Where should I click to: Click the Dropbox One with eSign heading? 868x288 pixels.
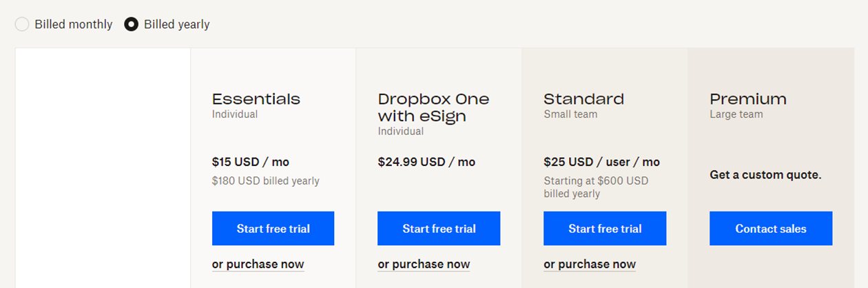pyautogui.click(x=433, y=107)
